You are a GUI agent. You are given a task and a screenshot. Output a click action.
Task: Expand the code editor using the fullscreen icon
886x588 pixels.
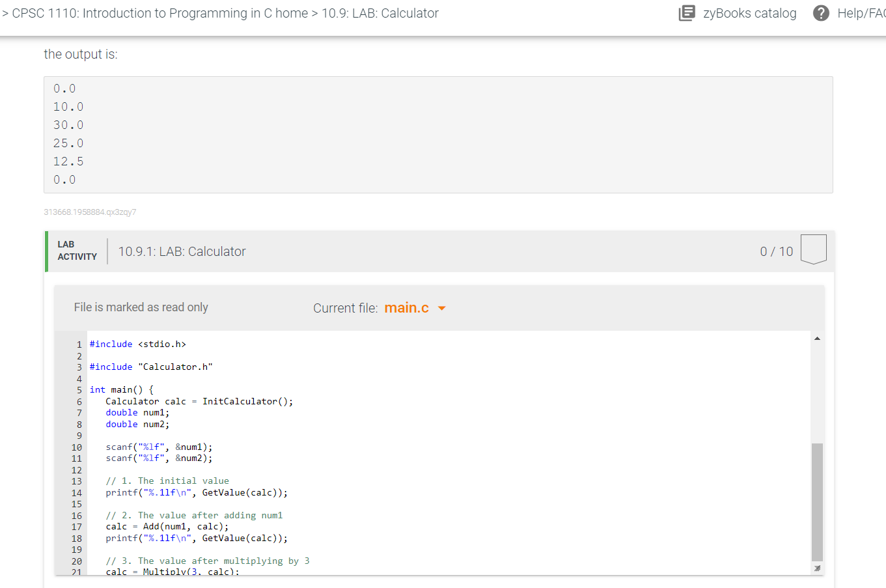click(817, 568)
